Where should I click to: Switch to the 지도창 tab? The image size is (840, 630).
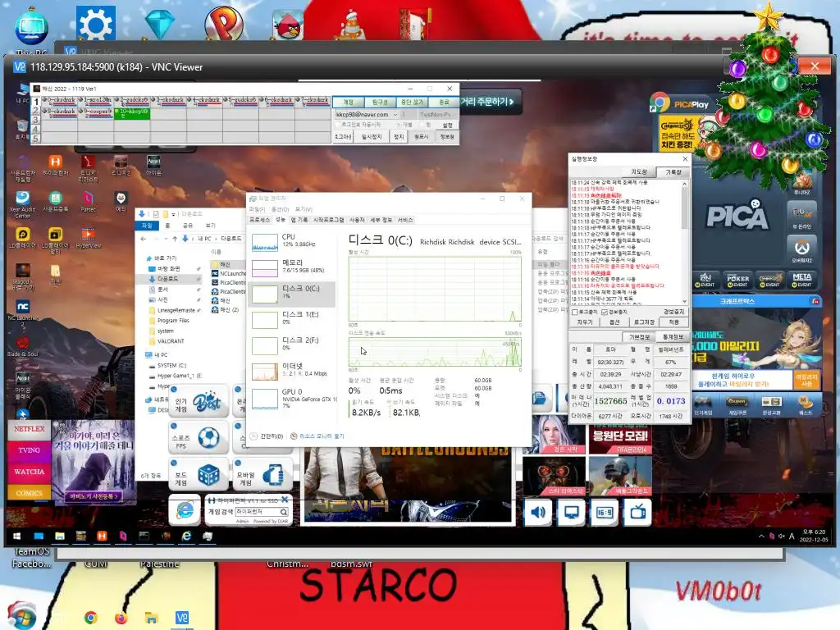pyautogui.click(x=638, y=172)
